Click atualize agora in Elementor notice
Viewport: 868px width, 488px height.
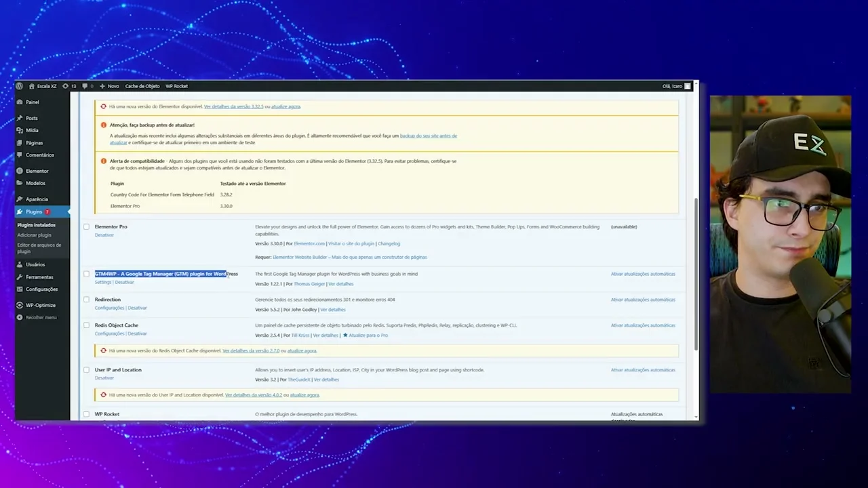click(x=285, y=106)
